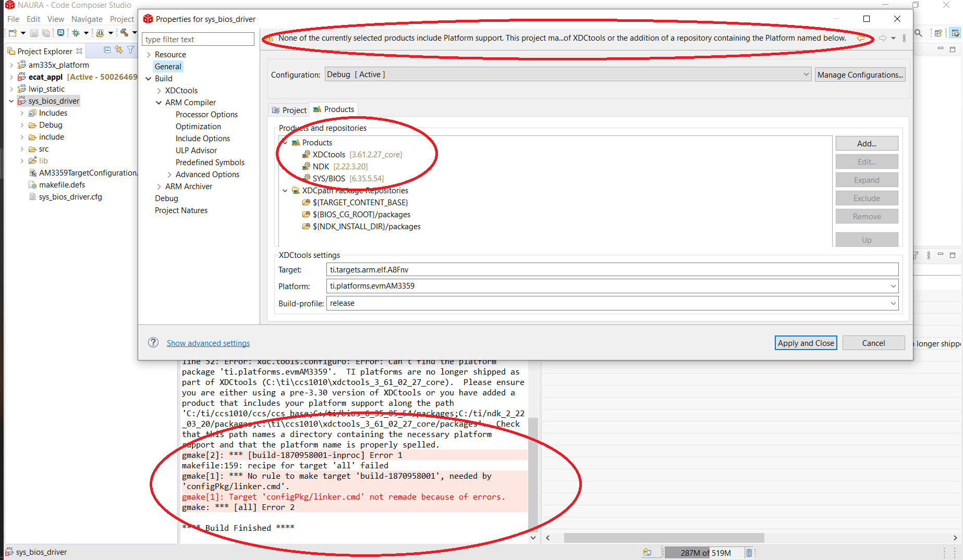Open the Edit menu
This screenshot has height=560, width=963.
point(33,19)
